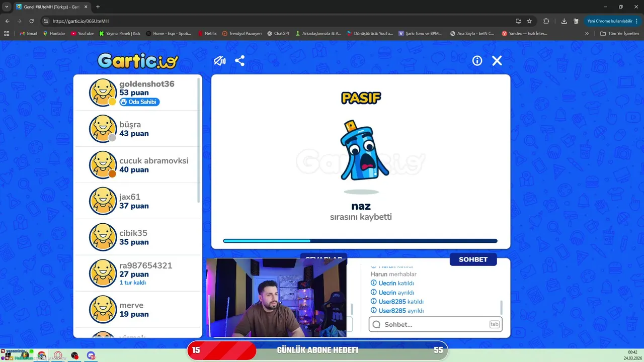644x362 pixels.
Task: Click 'User8285 ayrıldı' chat message
Action: [397, 311]
